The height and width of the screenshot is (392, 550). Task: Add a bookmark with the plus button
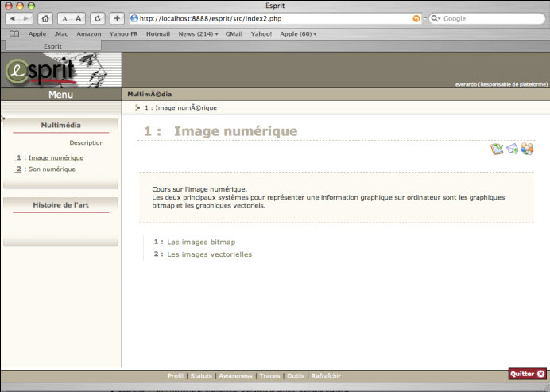click(117, 18)
